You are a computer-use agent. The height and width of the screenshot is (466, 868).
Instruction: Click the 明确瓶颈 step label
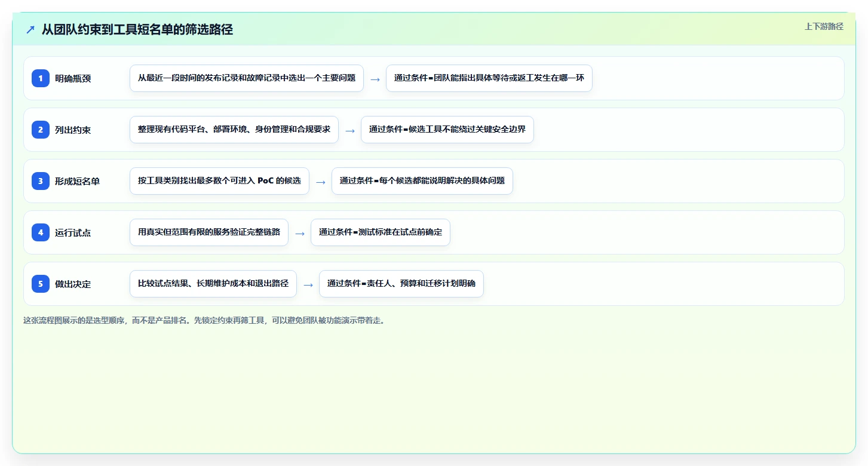click(73, 78)
